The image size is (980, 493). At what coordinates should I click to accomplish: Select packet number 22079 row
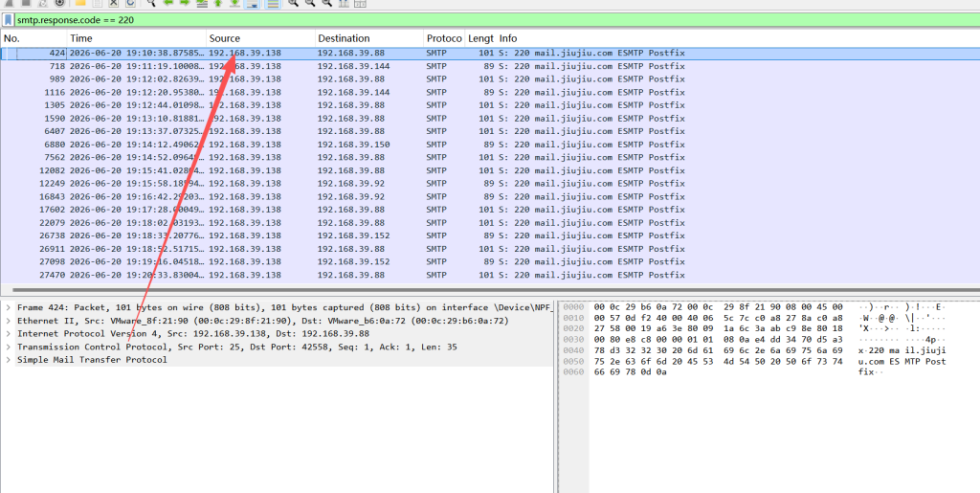tap(490, 223)
